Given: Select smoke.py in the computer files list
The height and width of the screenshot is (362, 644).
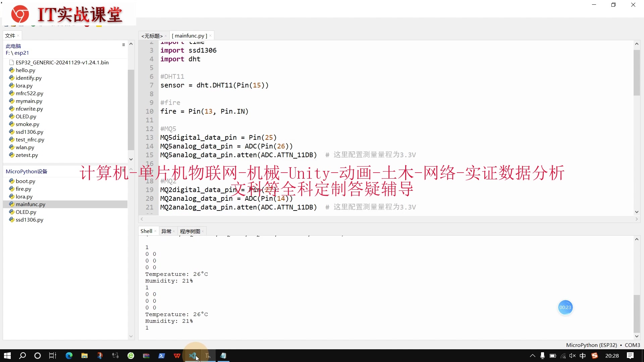Looking at the screenshot, I should click(x=27, y=124).
